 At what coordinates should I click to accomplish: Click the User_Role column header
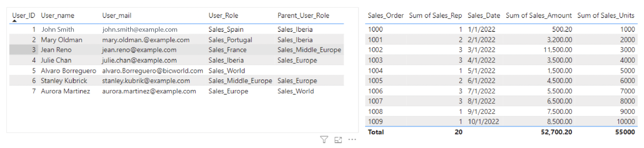coord(223,16)
